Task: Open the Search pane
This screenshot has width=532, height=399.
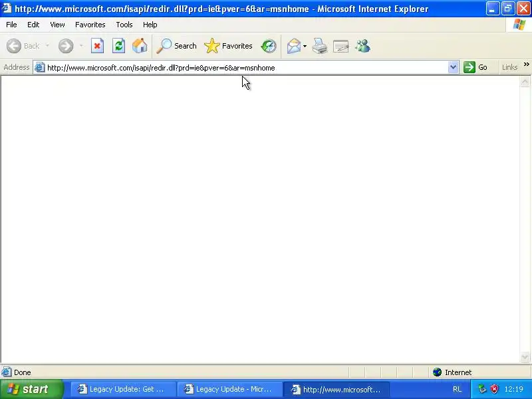Action: 176,46
